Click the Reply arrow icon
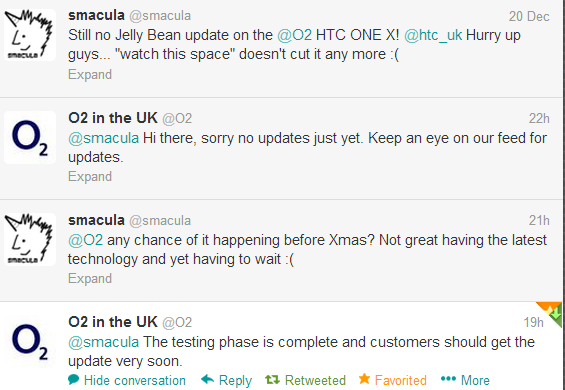 point(207,379)
